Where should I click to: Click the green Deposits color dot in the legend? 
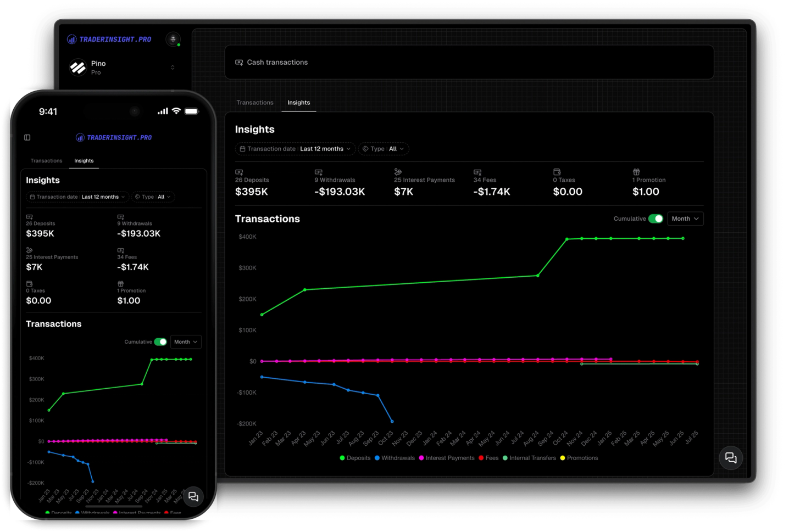342,457
